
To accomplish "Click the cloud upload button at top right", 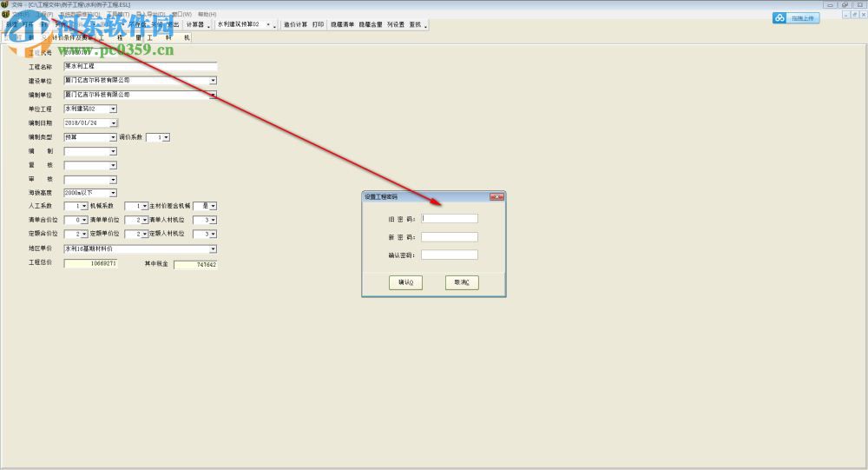I will (796, 18).
